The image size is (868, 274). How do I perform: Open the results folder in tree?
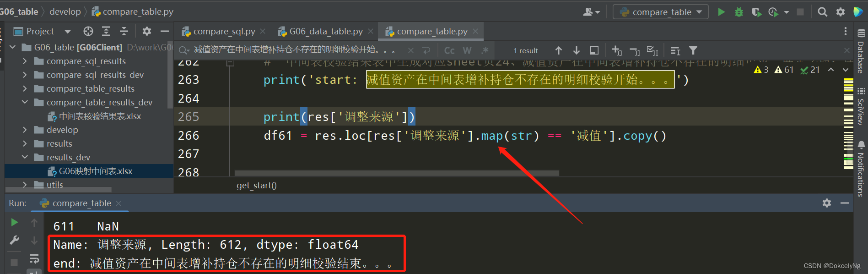pyautogui.click(x=59, y=143)
